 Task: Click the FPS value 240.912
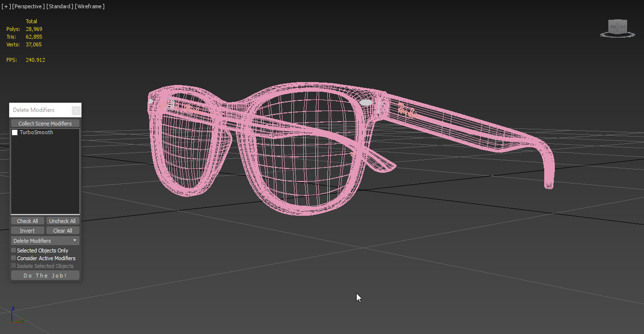(x=35, y=60)
